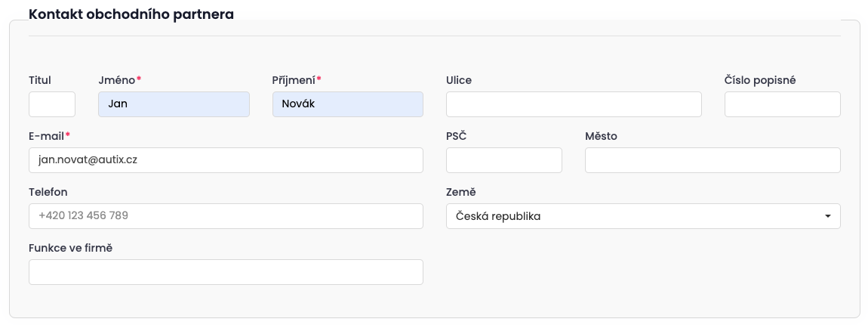Click the 'Kontakt obchodního partnera' heading
The height and width of the screenshot is (325, 868).
click(x=131, y=14)
